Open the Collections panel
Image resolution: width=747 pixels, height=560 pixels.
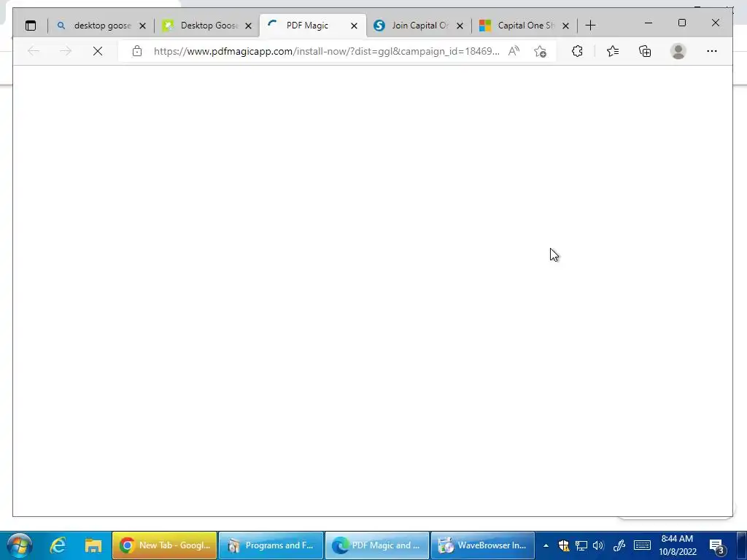click(x=645, y=51)
